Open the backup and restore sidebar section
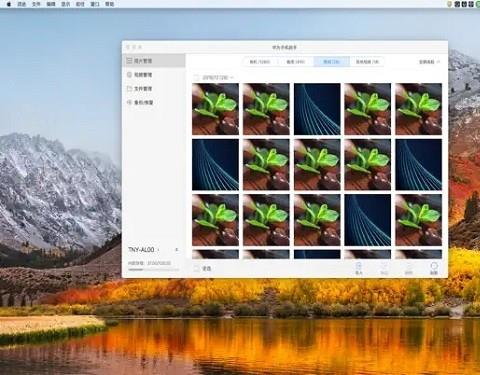The height and width of the screenshot is (375, 480). [154, 103]
